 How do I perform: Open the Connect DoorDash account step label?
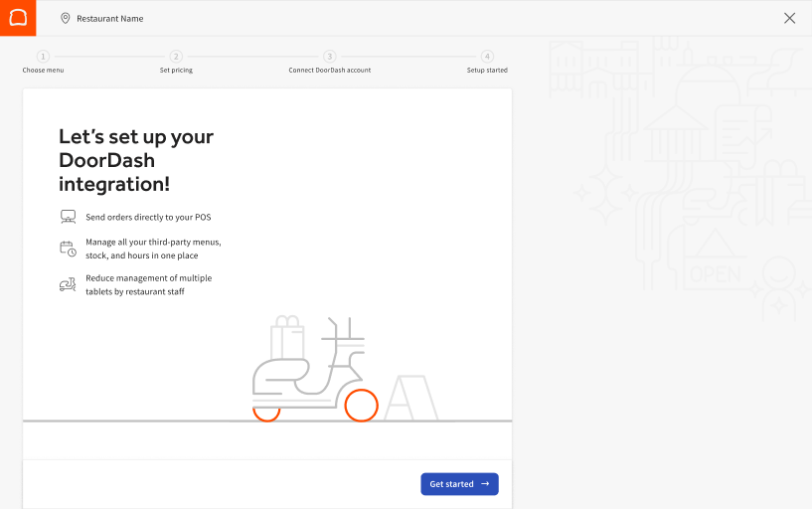pos(330,71)
